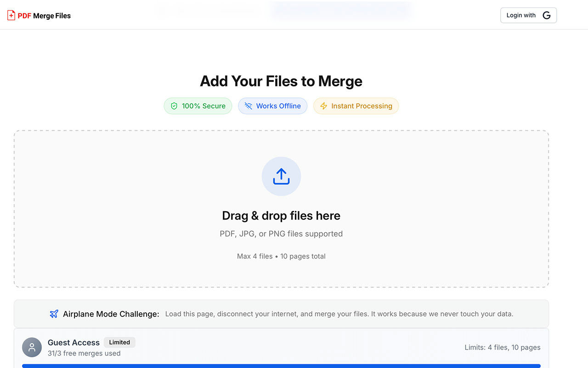Click the upload arrow icon in drop zone
The height and width of the screenshot is (368, 588).
[281, 176]
